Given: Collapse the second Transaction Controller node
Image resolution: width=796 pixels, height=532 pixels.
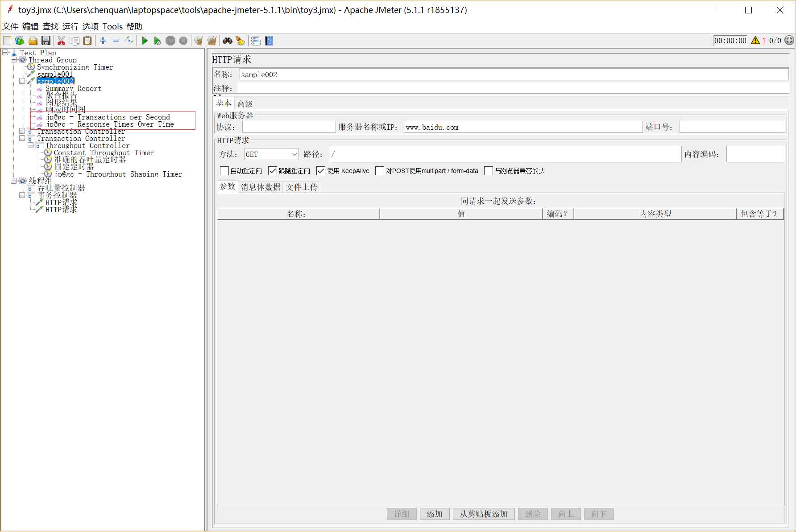Looking at the screenshot, I should pyautogui.click(x=22, y=138).
